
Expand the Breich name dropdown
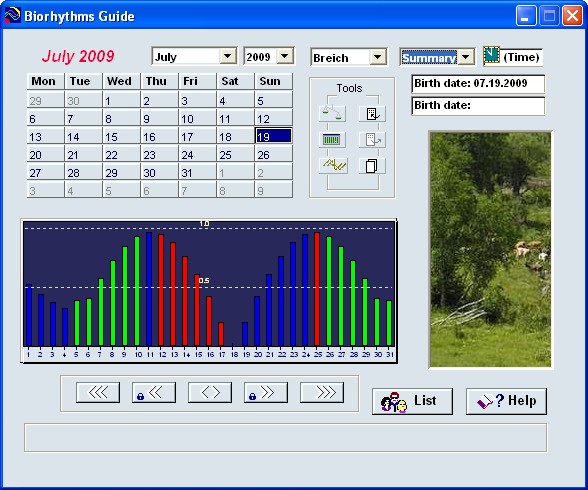click(x=378, y=57)
